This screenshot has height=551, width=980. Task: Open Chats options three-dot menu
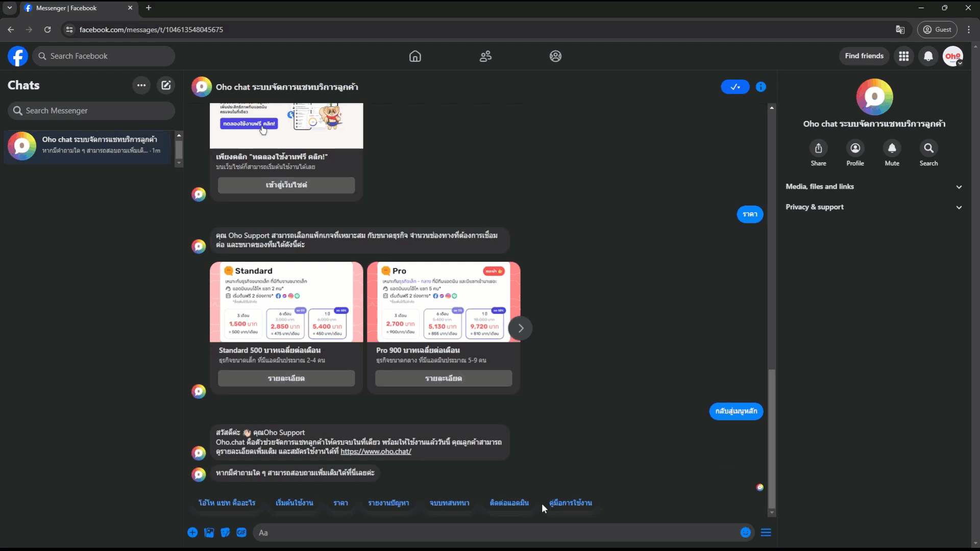141,85
